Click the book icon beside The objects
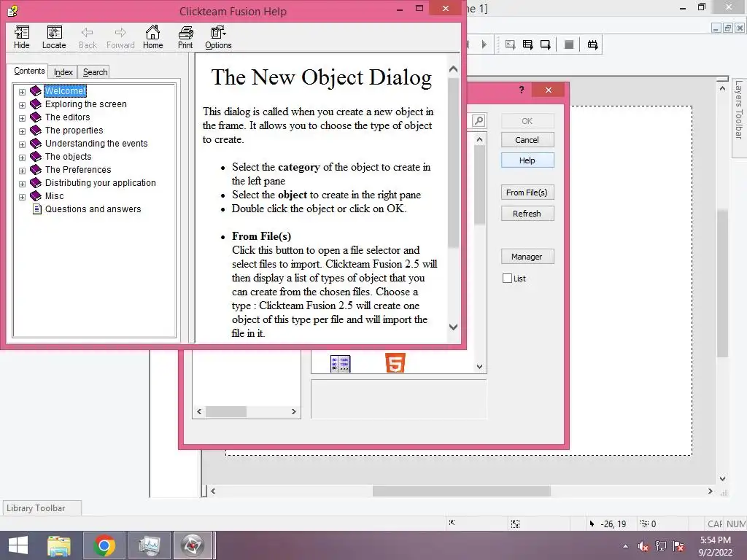The width and height of the screenshot is (747, 560). tap(36, 156)
